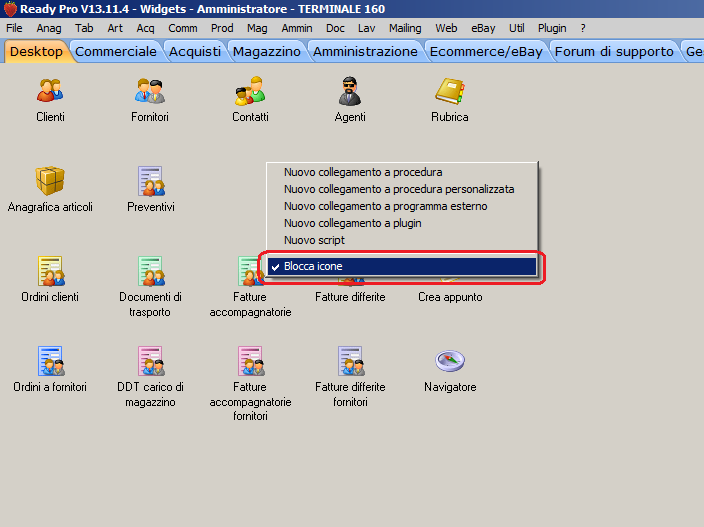Open the Ammin menu
704x527 pixels.
297,28
